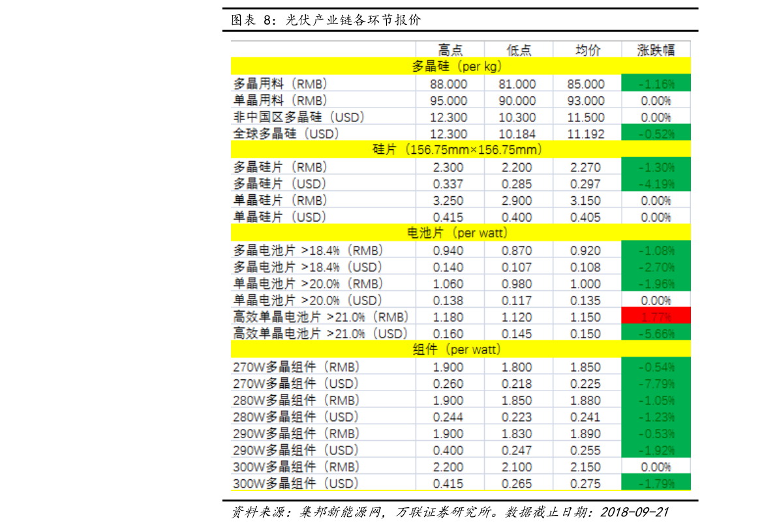Click row label "单晶硅片 (USD)"
Image resolution: width=777 pixels, height=532 pixels.
[280, 217]
